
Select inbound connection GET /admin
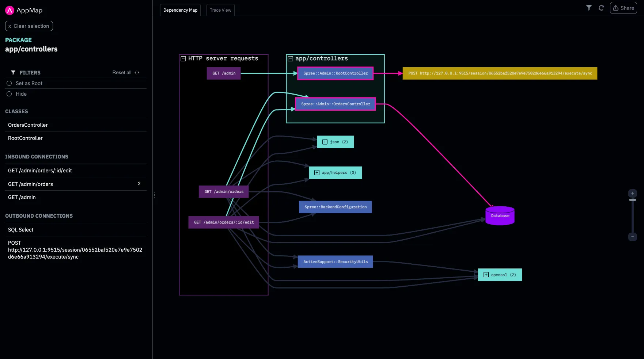pyautogui.click(x=76, y=197)
